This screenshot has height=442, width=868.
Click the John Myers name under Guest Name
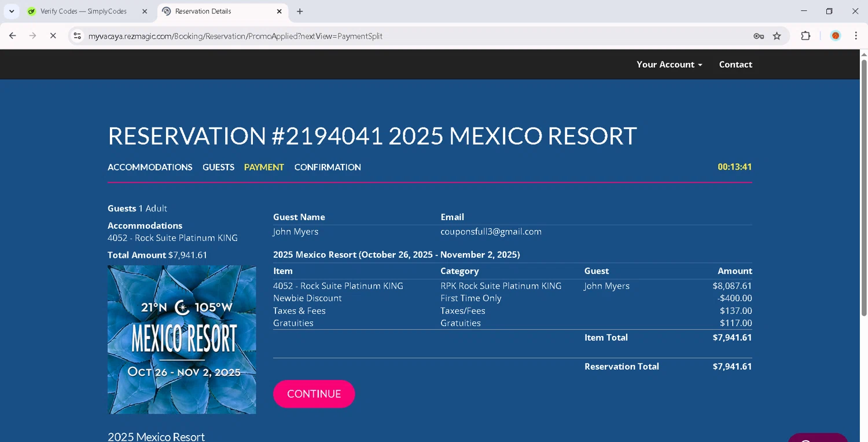(x=296, y=231)
